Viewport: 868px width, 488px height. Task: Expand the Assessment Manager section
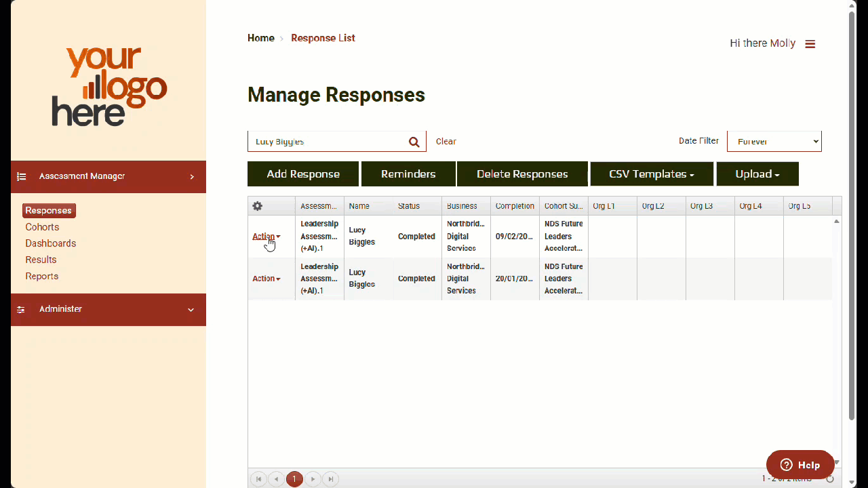[x=192, y=177]
